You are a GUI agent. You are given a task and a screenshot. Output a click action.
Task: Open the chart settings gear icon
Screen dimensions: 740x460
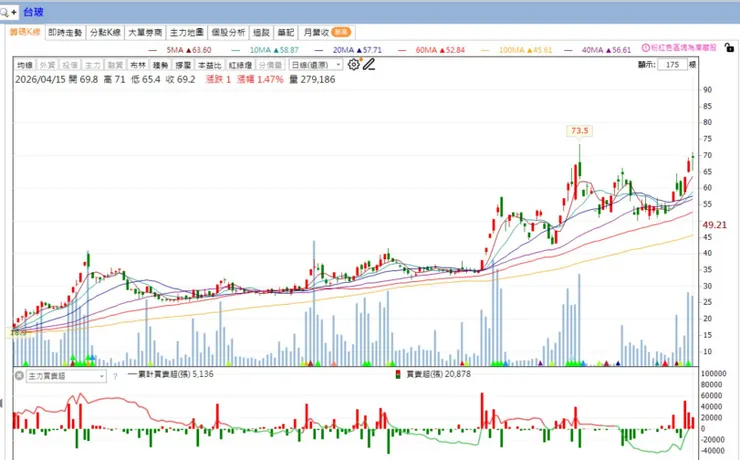pos(353,65)
